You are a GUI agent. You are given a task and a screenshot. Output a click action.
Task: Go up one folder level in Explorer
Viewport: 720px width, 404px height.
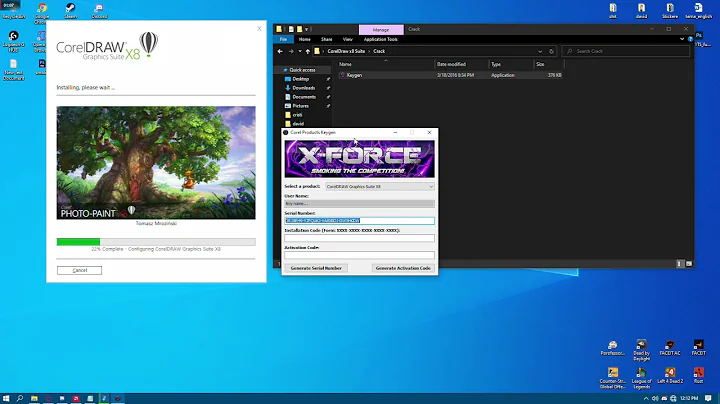[x=308, y=51]
